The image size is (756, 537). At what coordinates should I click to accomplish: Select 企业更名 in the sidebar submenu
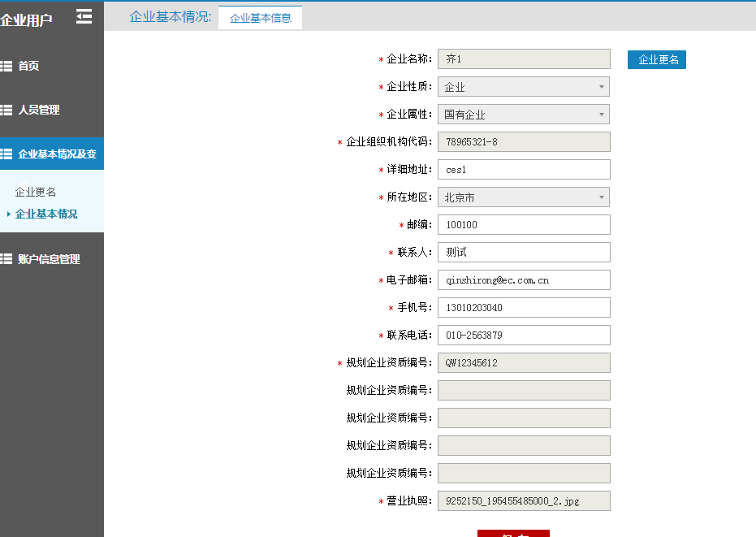(36, 193)
